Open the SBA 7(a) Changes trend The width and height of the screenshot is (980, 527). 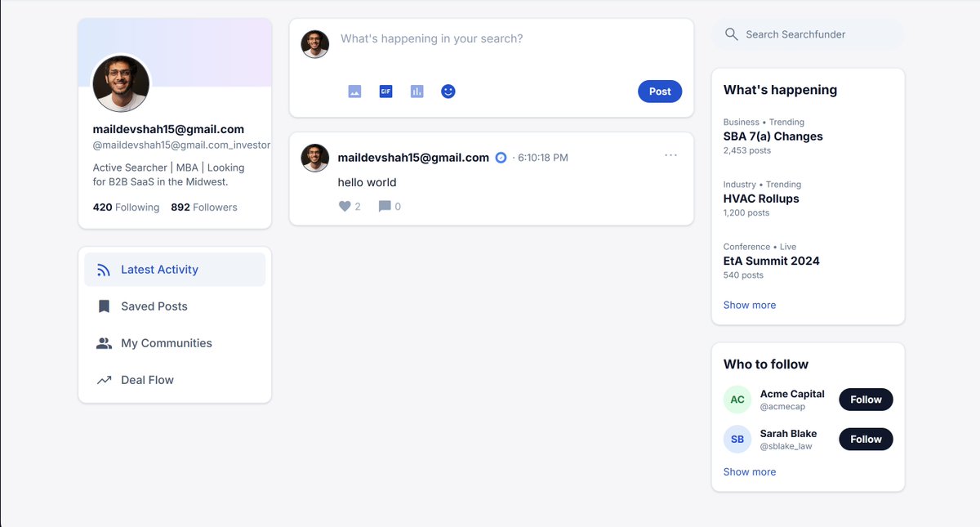click(x=773, y=136)
